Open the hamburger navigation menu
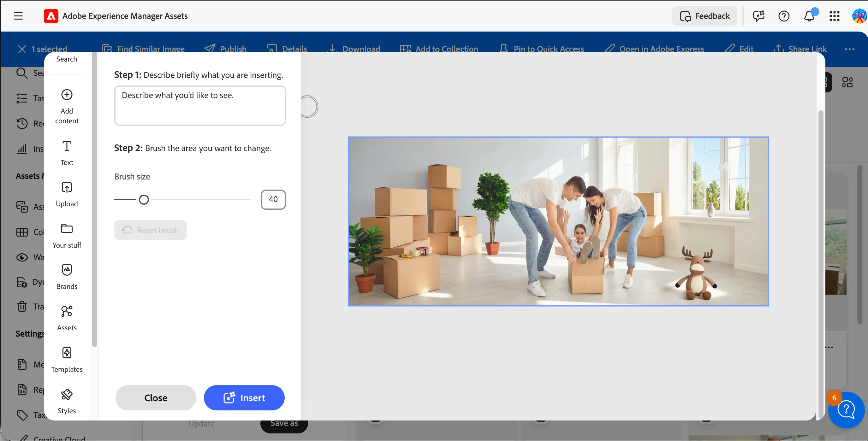Image resolution: width=868 pixels, height=441 pixels. 18,16
